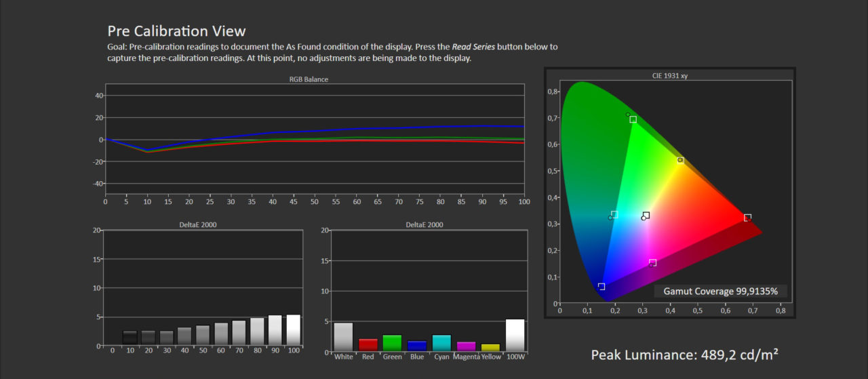Click the Gamut Coverage 99,9135% label

[x=721, y=292]
